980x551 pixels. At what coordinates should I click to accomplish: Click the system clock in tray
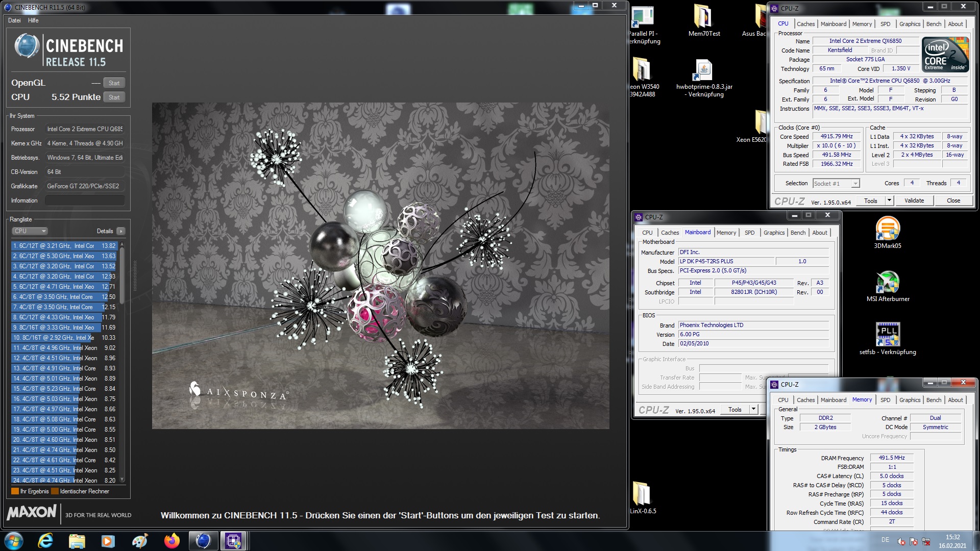952,541
